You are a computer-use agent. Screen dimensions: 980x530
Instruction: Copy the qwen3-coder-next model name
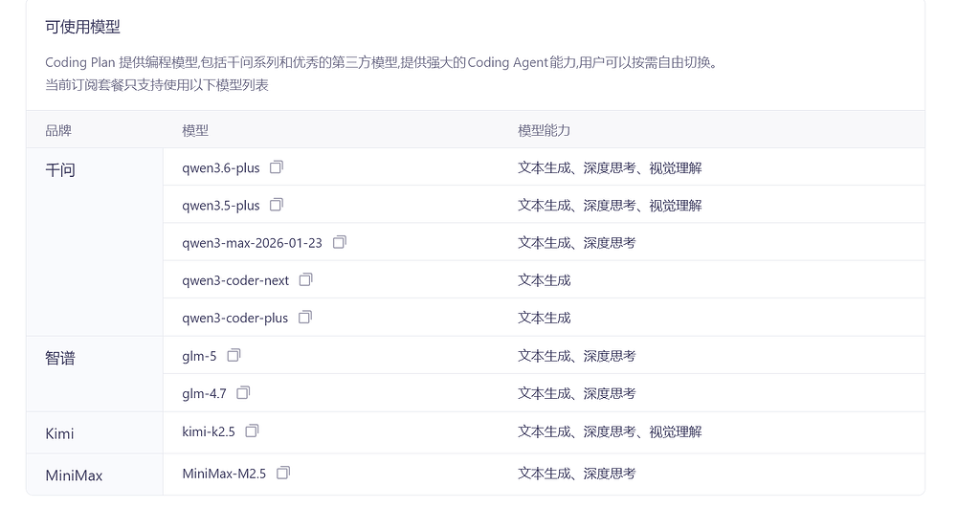(305, 280)
